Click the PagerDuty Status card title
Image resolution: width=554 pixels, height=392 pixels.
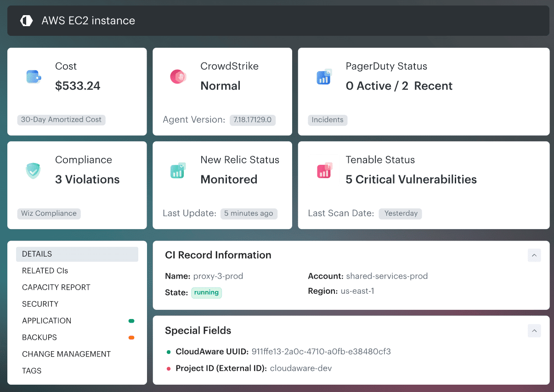tap(386, 66)
